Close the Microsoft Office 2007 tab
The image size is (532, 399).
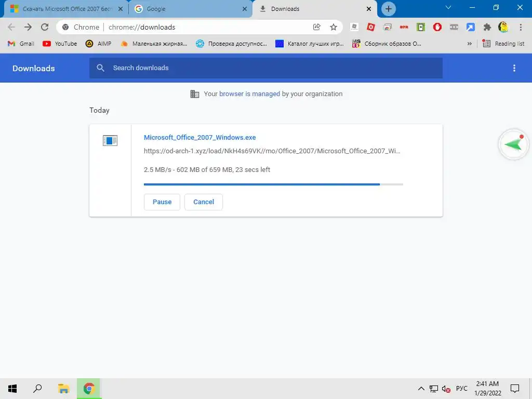(x=121, y=9)
